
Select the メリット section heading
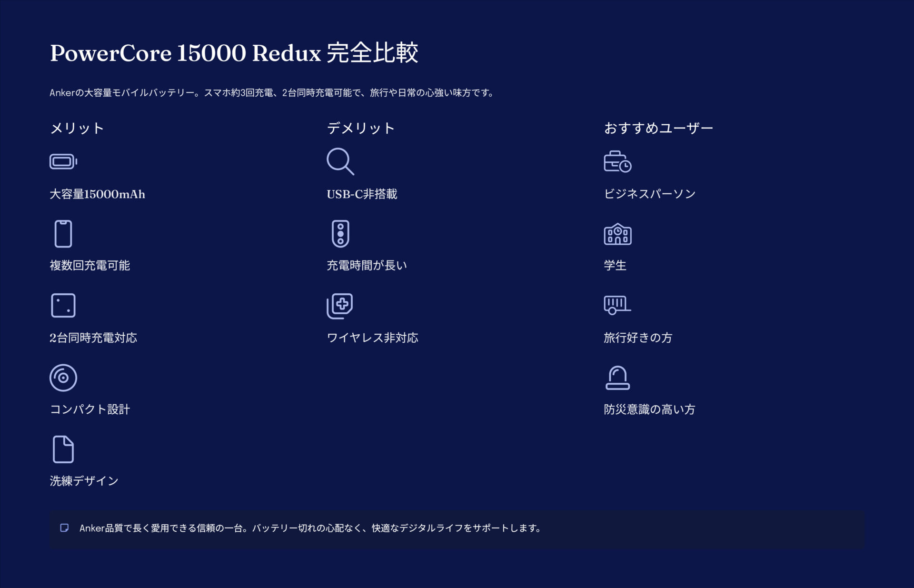tap(78, 127)
